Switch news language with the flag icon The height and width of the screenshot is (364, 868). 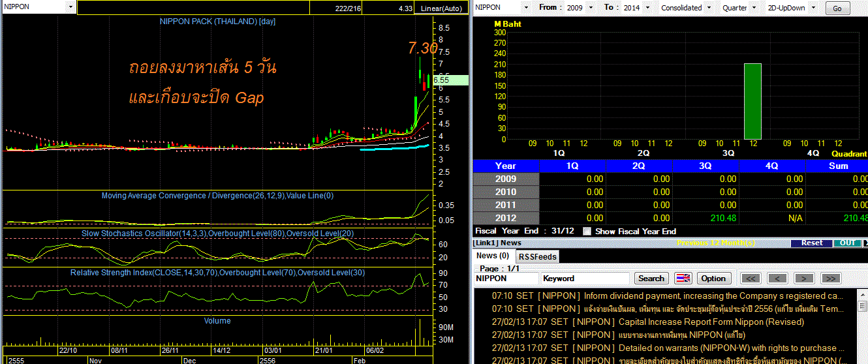683,278
